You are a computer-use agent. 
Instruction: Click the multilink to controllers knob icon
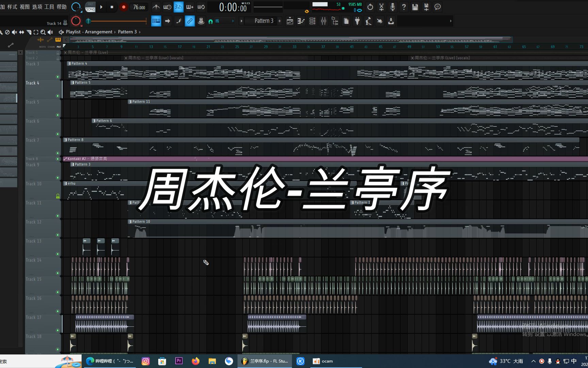point(201,21)
